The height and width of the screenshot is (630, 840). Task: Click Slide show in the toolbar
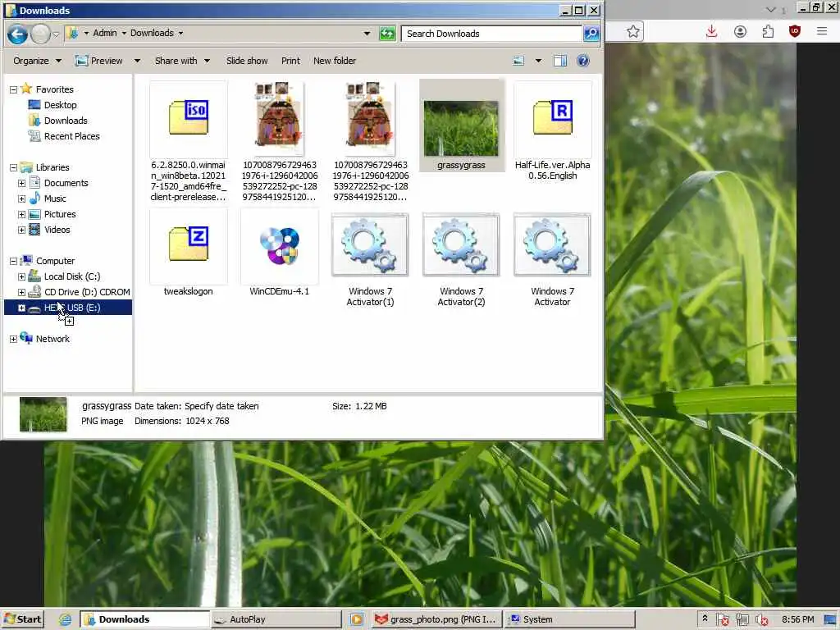tap(247, 61)
